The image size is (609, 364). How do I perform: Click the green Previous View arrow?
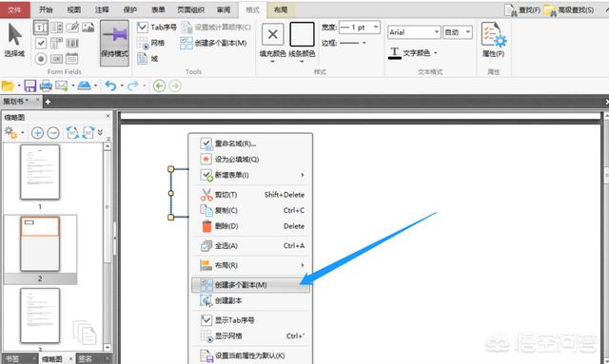pyautogui.click(x=159, y=86)
